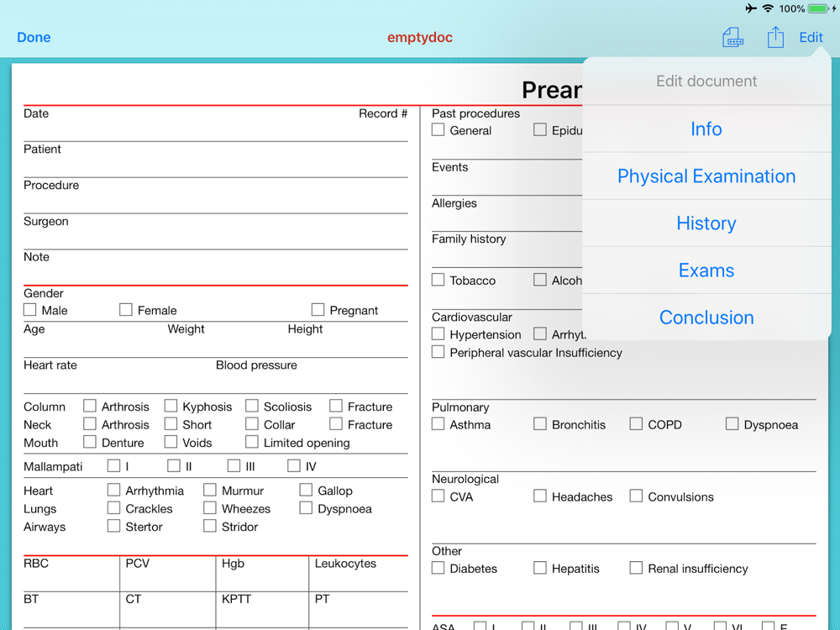Tap the Patient name field
The image size is (840, 630).
tap(215, 160)
